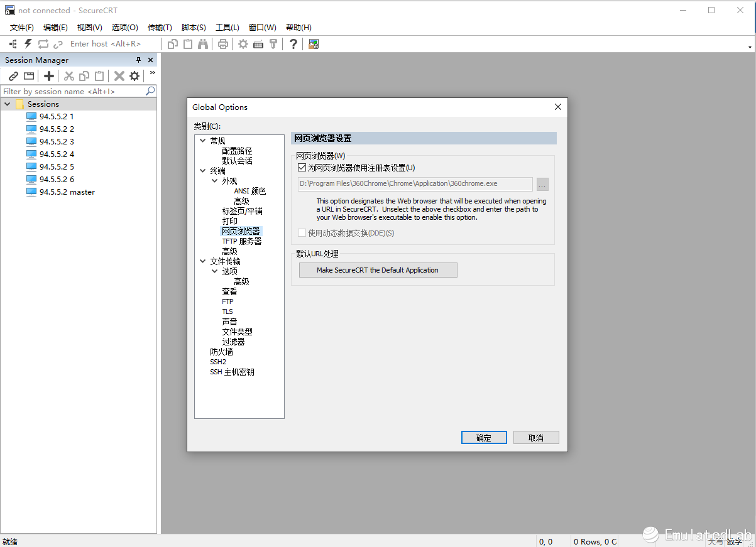
Task: Click the Keymap Editor keyboard icon
Action: coord(258,44)
